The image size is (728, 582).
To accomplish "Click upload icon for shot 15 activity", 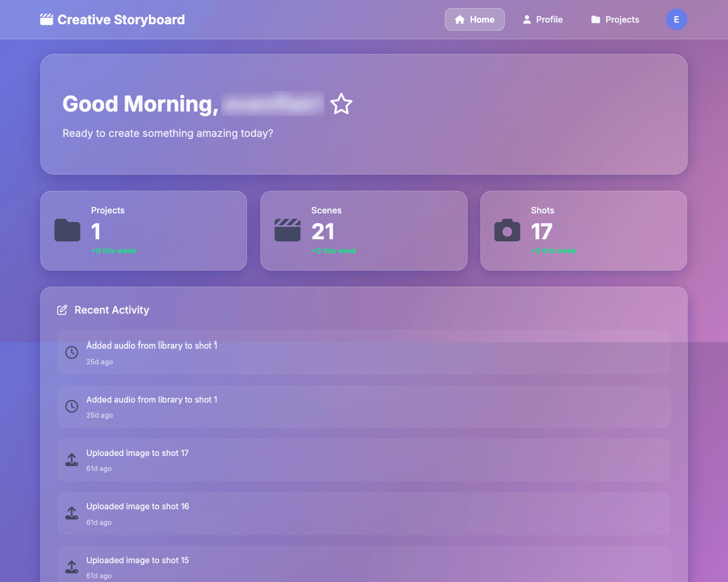I will pos(72,567).
